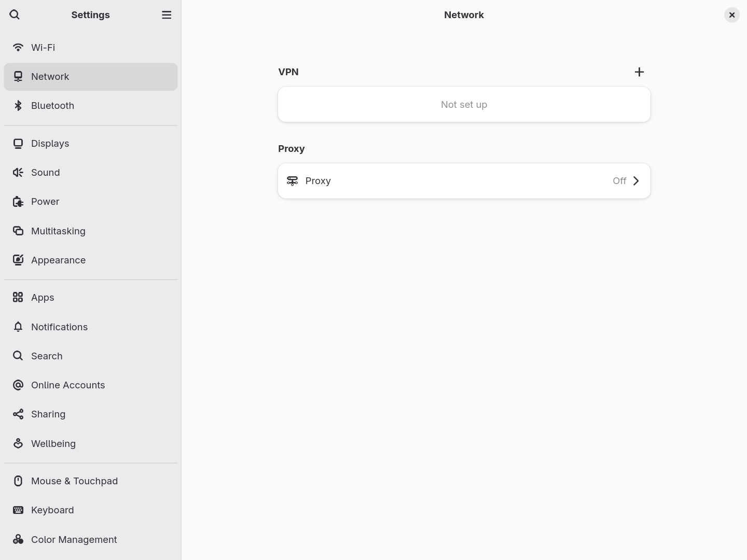Open the settings search
Image resolution: width=747 pixels, height=560 pixels.
pos(15,15)
